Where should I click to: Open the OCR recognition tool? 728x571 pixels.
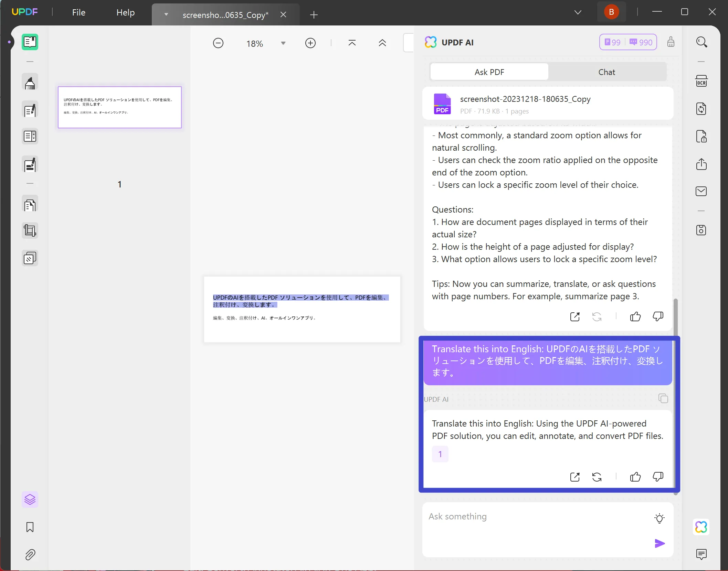tap(701, 81)
